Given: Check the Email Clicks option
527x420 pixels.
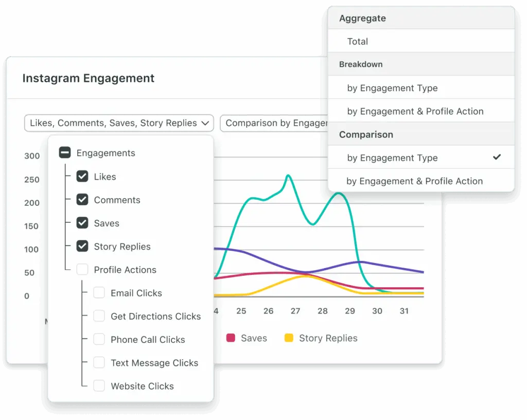Looking at the screenshot, I should tap(99, 292).
